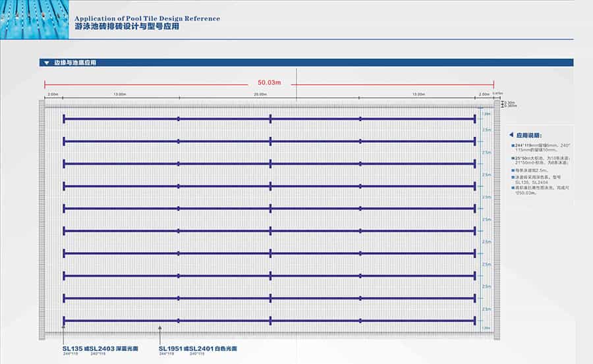The width and height of the screenshot is (593, 364).
Task: Click the 20.00m dimension label
Action: (260, 94)
